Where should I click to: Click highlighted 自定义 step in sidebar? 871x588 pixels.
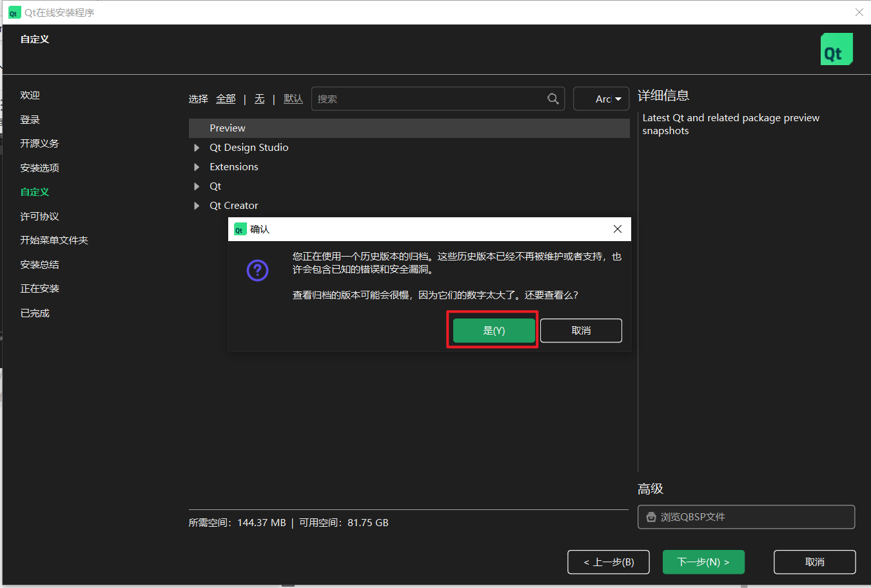35,192
